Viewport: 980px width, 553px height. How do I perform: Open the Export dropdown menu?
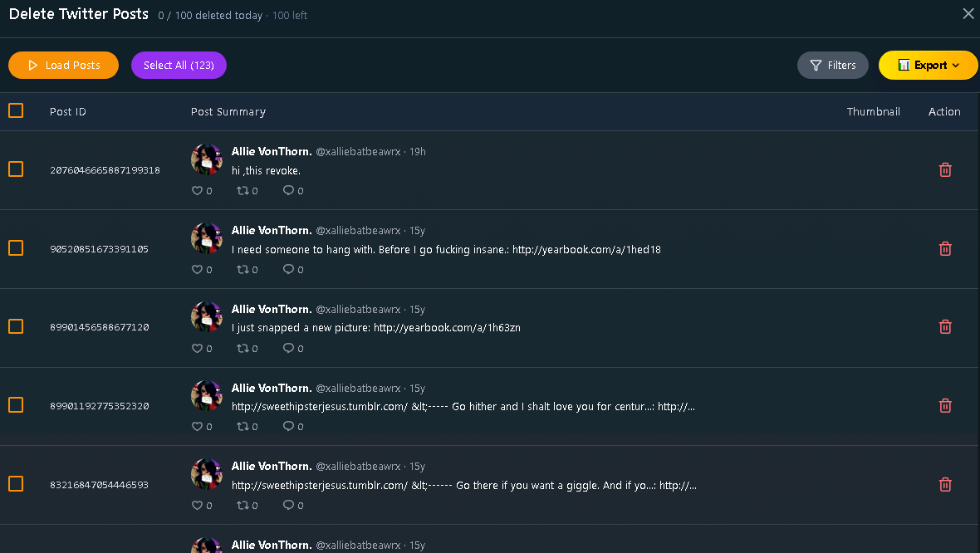pos(929,65)
